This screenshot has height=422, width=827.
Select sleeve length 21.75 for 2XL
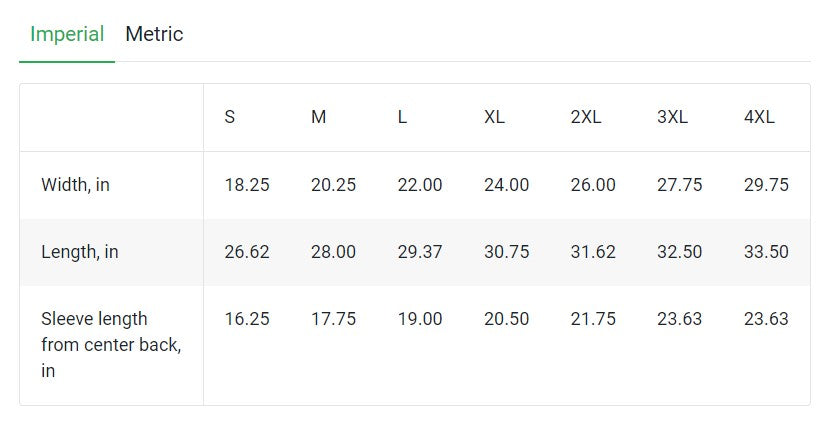click(593, 319)
